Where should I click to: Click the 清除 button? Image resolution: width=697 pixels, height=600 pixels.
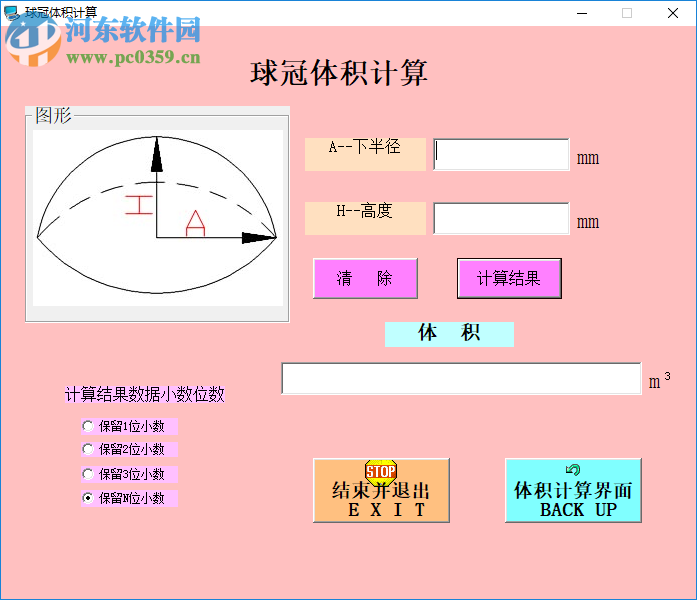click(365, 278)
